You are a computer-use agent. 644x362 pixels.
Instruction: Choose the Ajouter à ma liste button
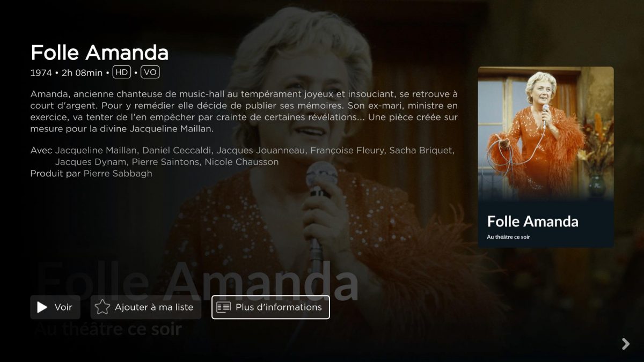[x=146, y=307]
